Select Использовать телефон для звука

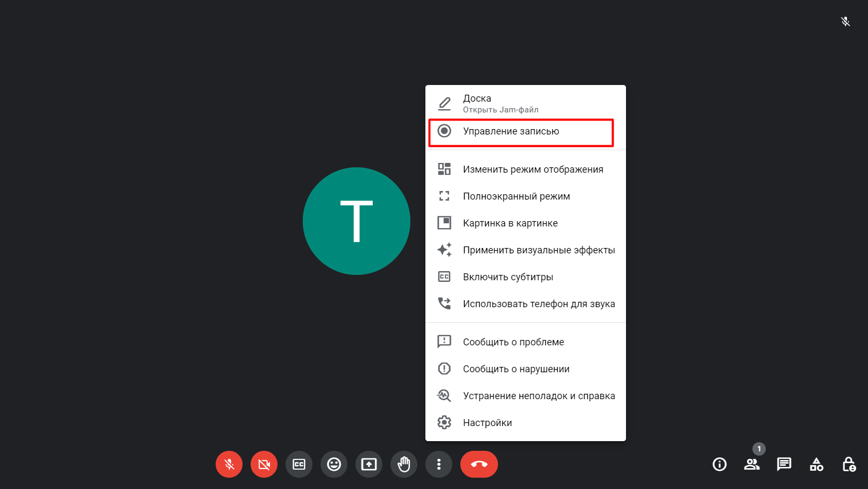525,303
